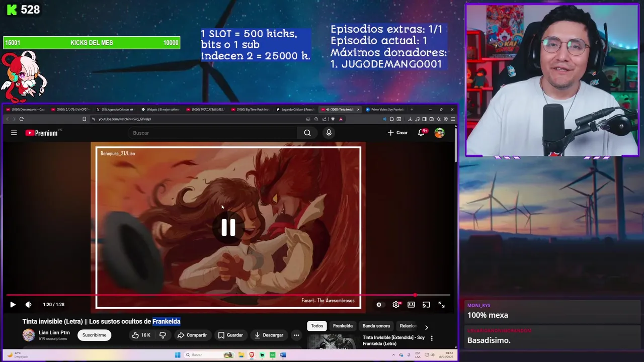Toggle the browser sidebar panel icon
644x362 pixels.
click(x=424, y=119)
